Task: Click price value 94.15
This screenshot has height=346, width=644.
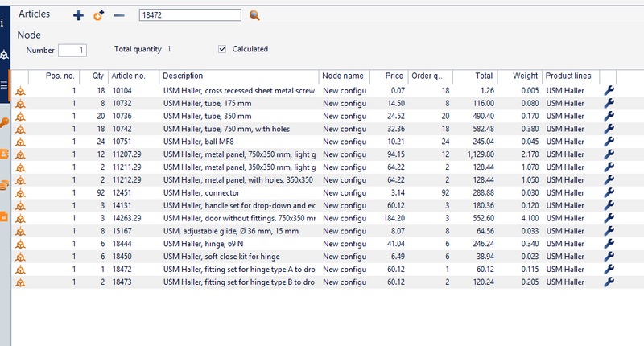Action: point(396,154)
